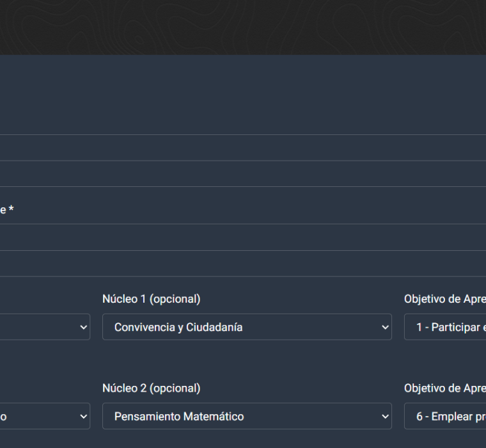Image resolution: width=486 pixels, height=448 pixels.
Task: Focus the first empty text field at form top
Action: tap(243, 148)
